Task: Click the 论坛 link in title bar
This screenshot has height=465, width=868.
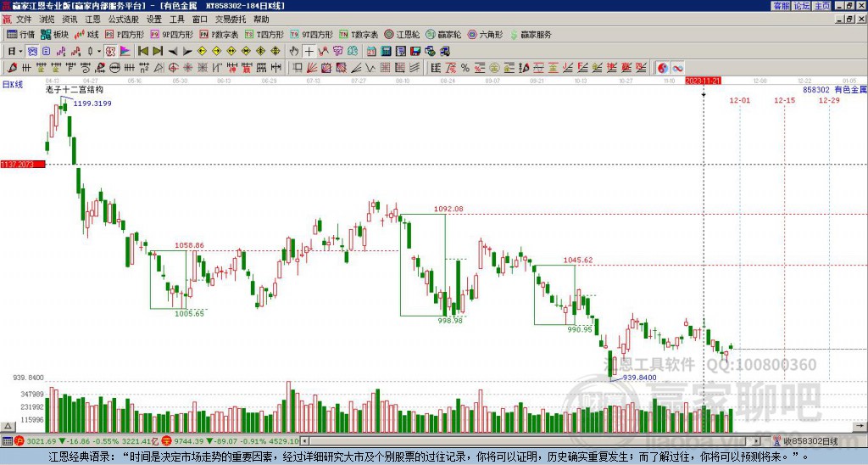Action: click(801, 6)
